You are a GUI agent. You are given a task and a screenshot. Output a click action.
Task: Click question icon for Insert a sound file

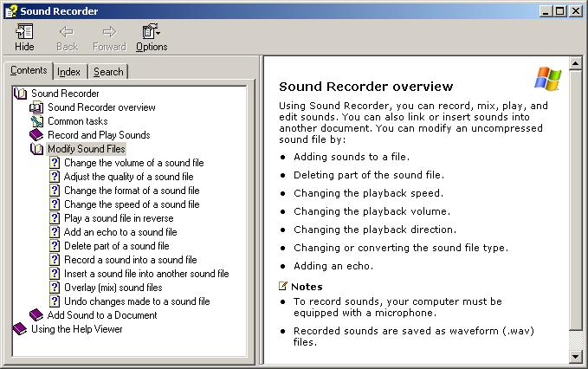(55, 274)
